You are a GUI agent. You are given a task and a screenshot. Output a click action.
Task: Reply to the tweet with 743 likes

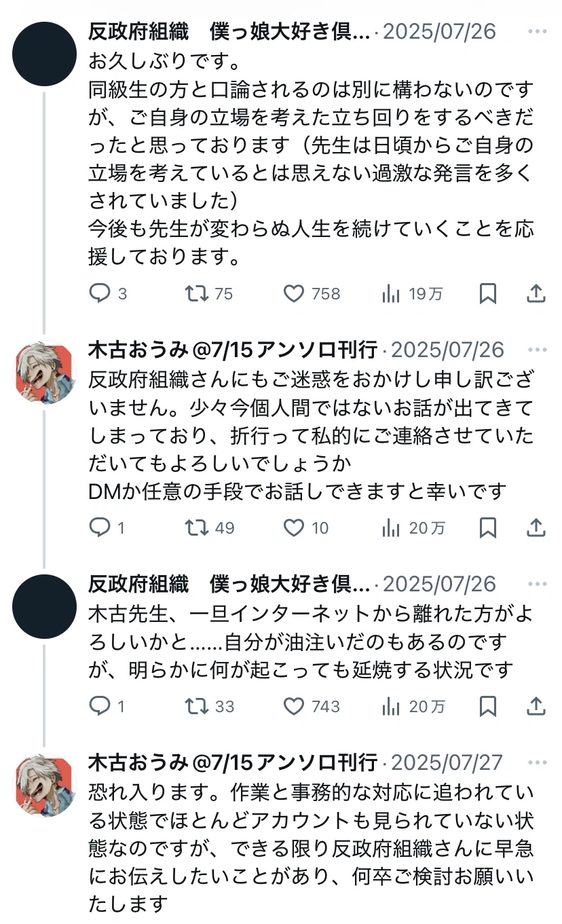(x=100, y=706)
